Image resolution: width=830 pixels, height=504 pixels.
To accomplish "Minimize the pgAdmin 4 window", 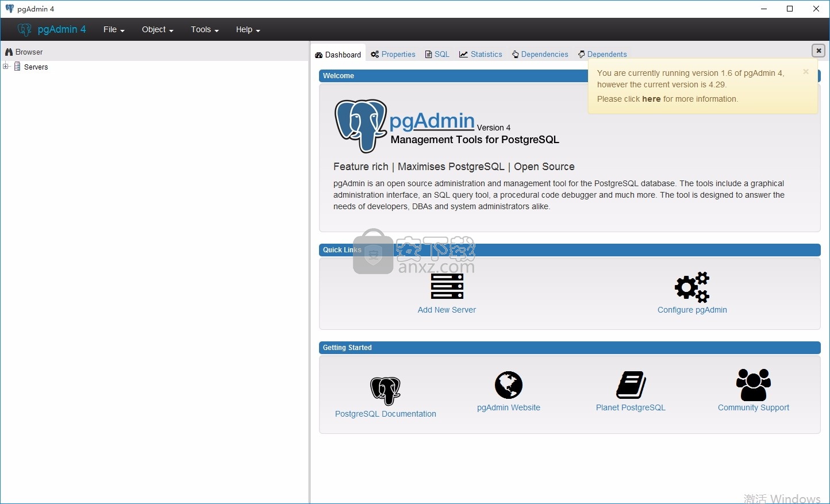I will (x=764, y=9).
